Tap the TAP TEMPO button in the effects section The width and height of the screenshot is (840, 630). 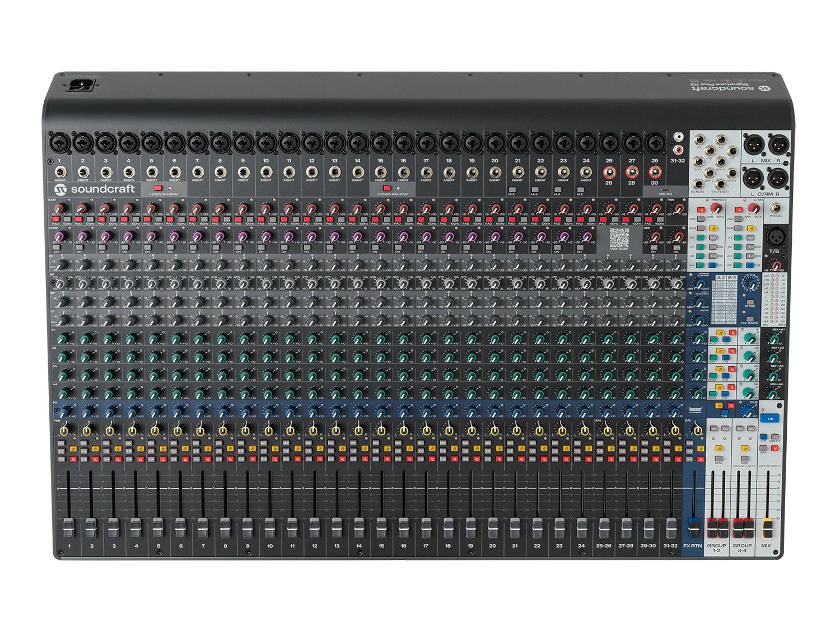coord(749,318)
